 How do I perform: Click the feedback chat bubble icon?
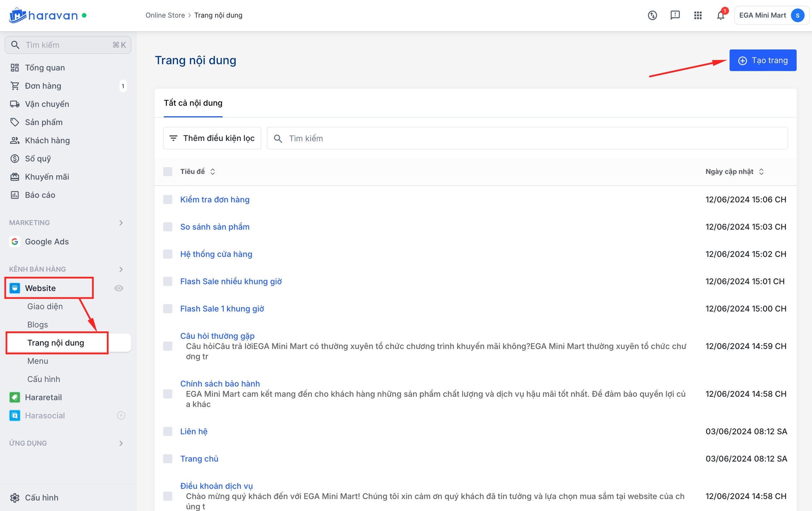[x=675, y=16]
